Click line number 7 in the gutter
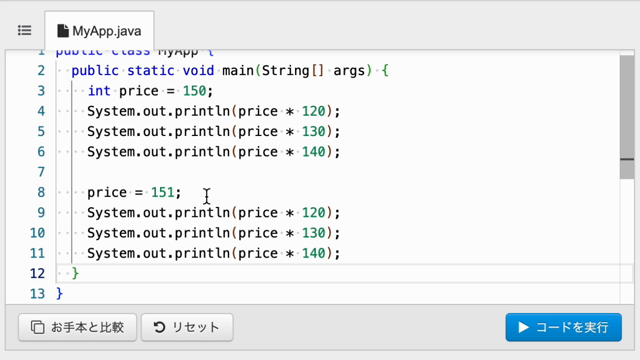The image size is (640, 360). pyautogui.click(x=41, y=172)
